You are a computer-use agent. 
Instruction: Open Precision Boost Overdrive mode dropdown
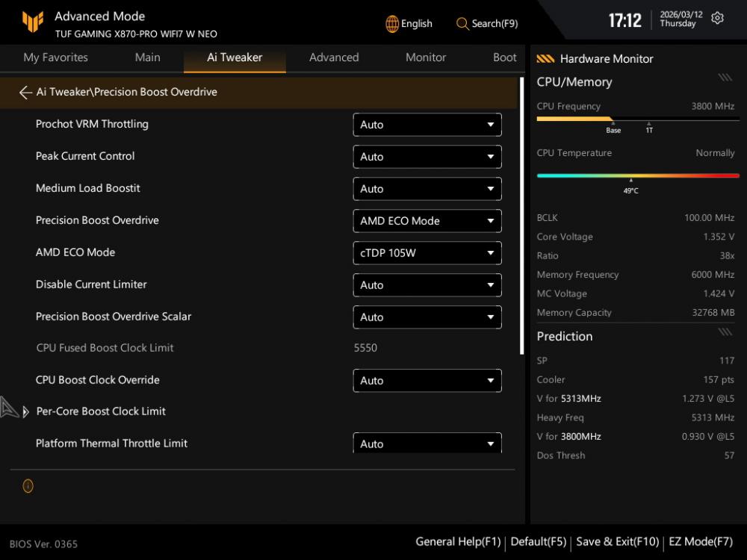click(427, 221)
